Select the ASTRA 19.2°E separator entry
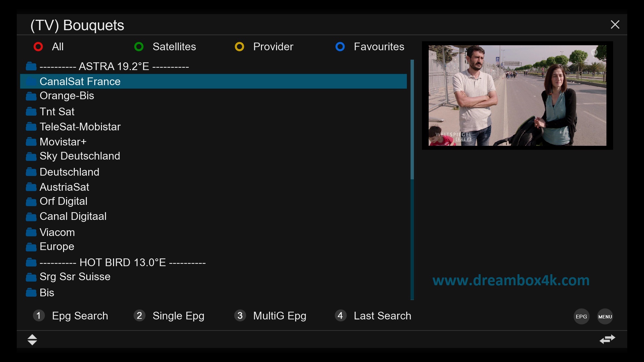Image resolution: width=644 pixels, height=362 pixels. tap(213, 66)
